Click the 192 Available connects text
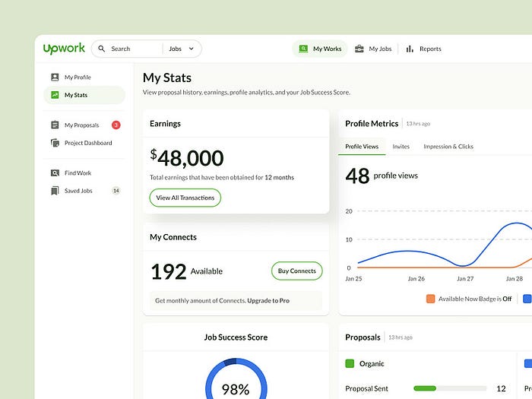 coord(187,271)
